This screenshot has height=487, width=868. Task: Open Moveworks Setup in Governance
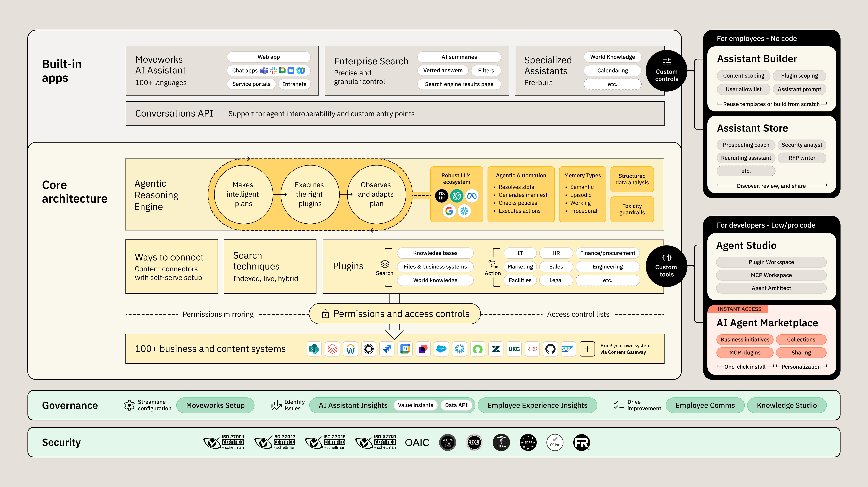pos(216,405)
